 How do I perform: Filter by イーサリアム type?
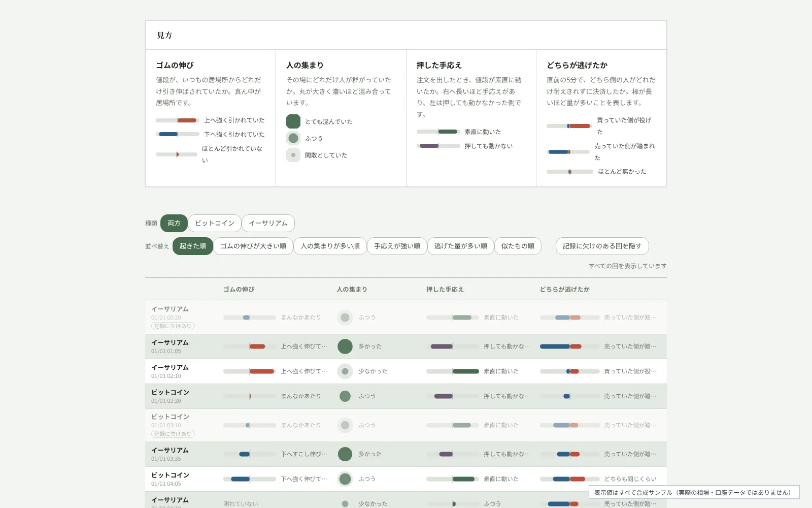pos(268,223)
